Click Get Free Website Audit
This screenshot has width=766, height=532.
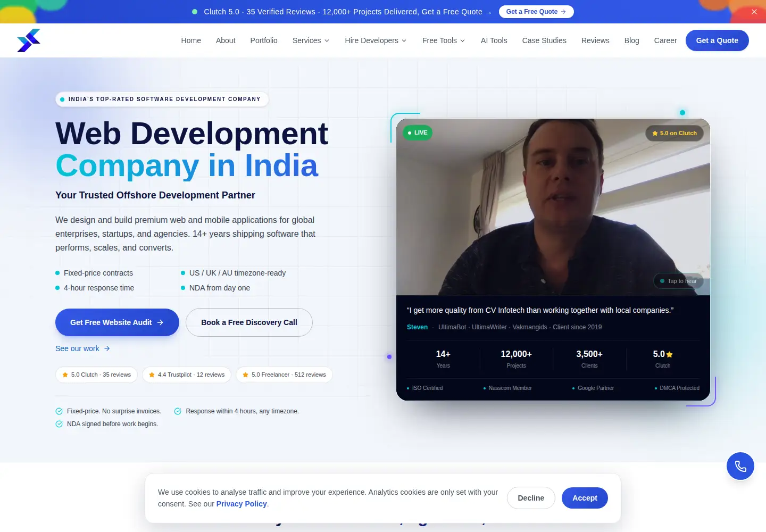click(117, 322)
